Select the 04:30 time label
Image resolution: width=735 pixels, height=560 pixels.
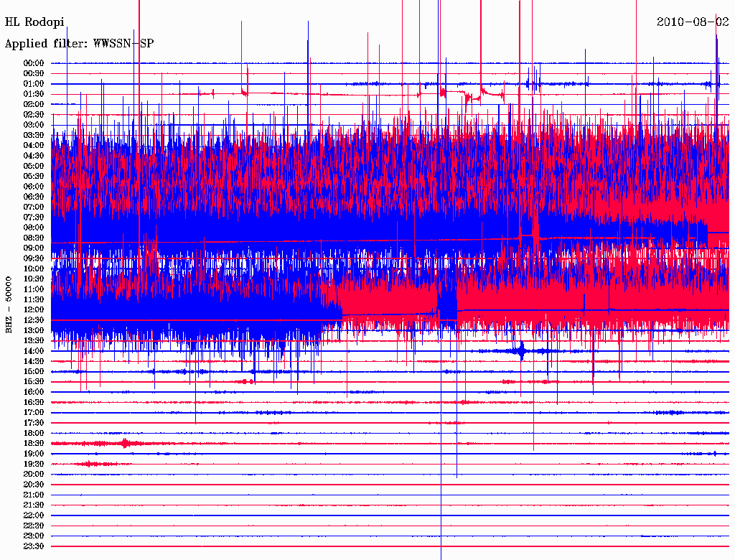(34, 156)
